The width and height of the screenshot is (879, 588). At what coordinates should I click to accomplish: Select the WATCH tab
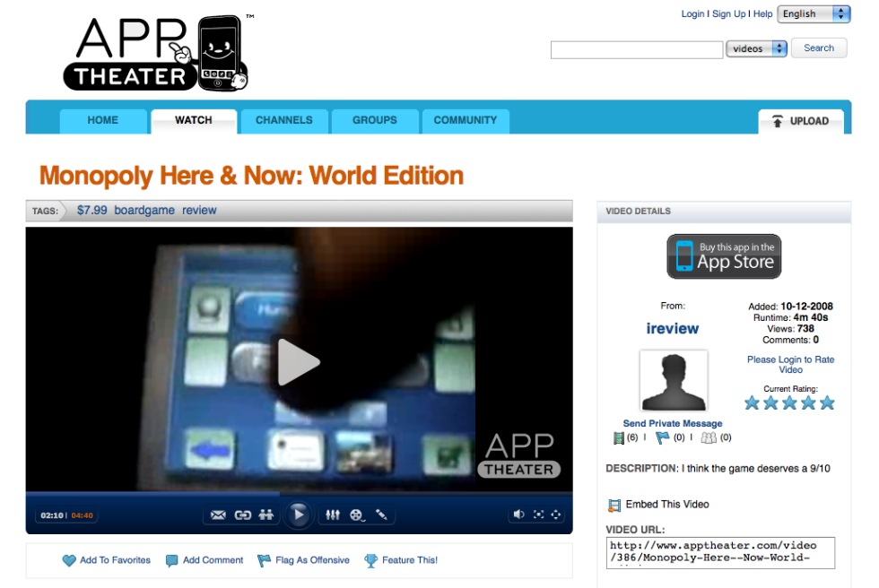(194, 120)
